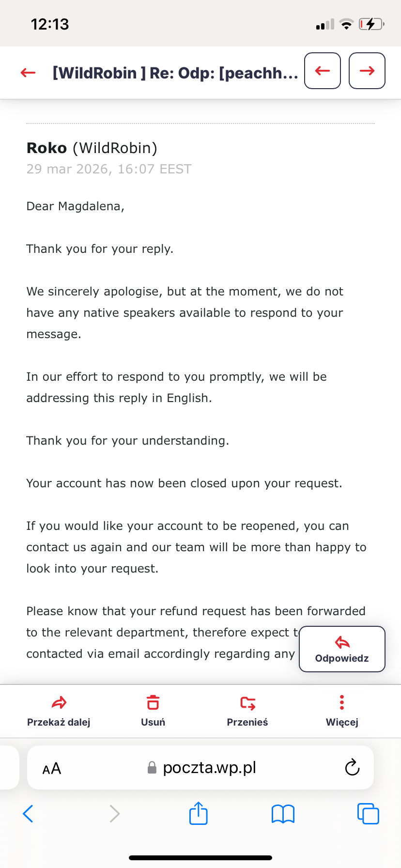The image size is (401, 868).
Task: Tap the email subject title
Action: point(175,73)
